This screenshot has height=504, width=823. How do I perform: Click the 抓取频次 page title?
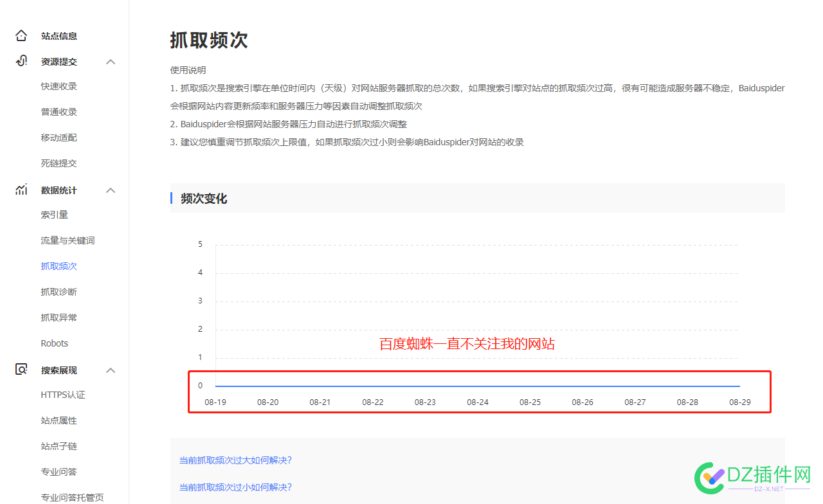209,40
